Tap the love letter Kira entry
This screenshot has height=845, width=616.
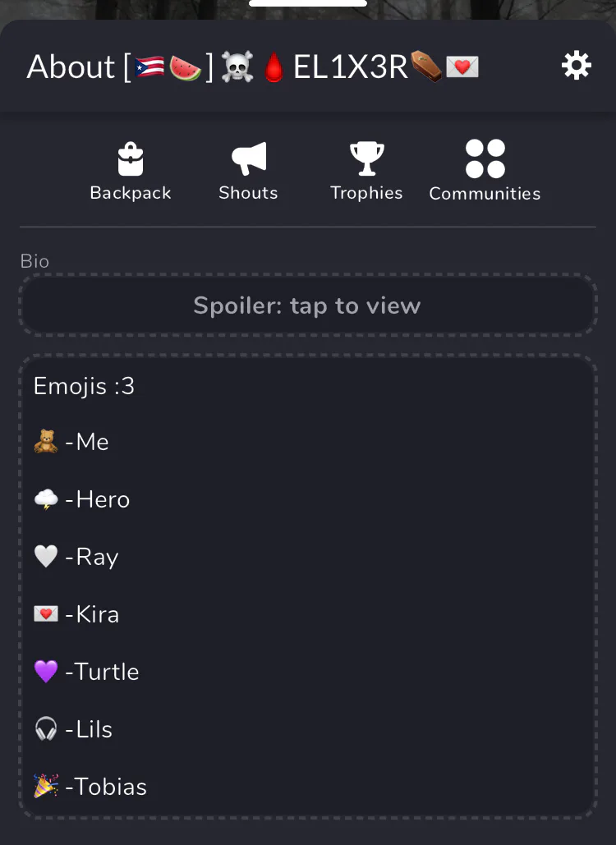tap(76, 614)
